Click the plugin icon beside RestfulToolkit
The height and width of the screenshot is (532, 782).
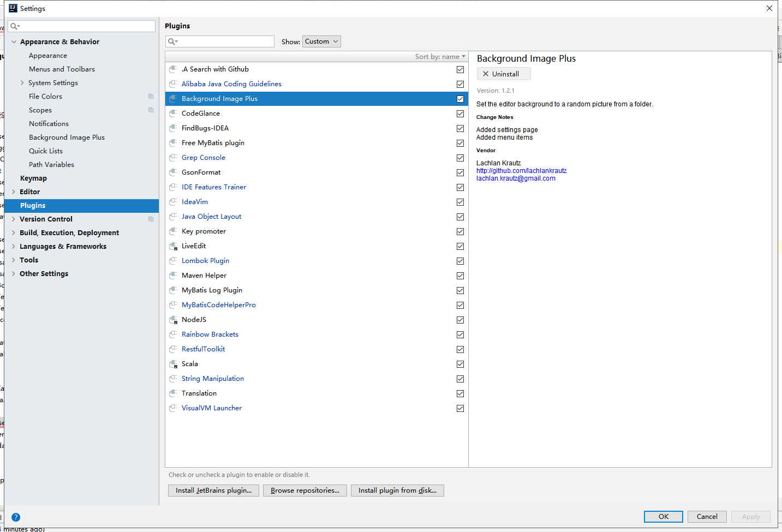point(173,349)
